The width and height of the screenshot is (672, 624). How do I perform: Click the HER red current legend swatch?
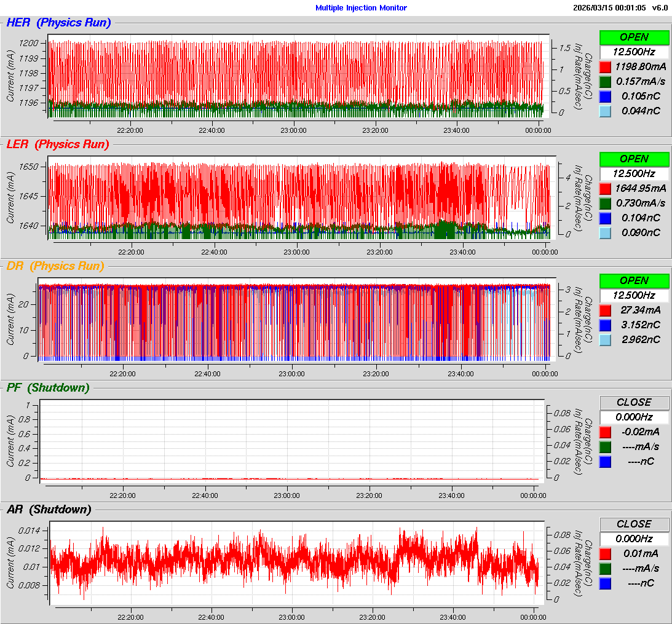coord(605,66)
